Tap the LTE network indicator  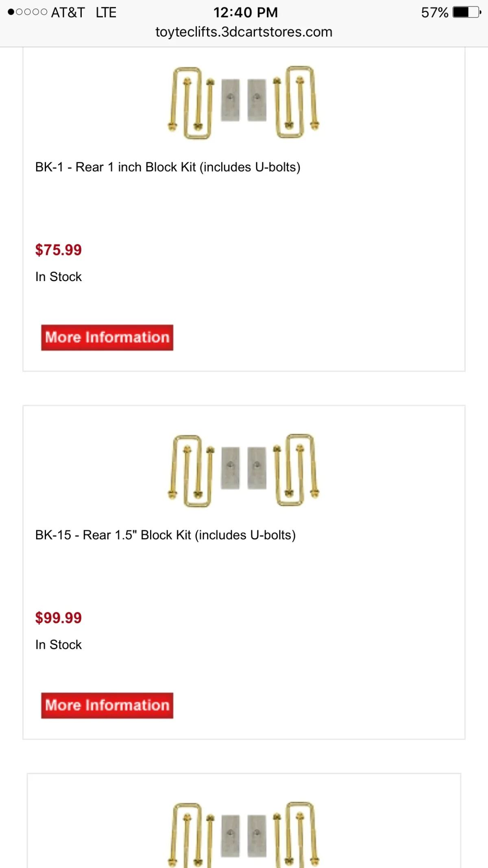tap(106, 12)
